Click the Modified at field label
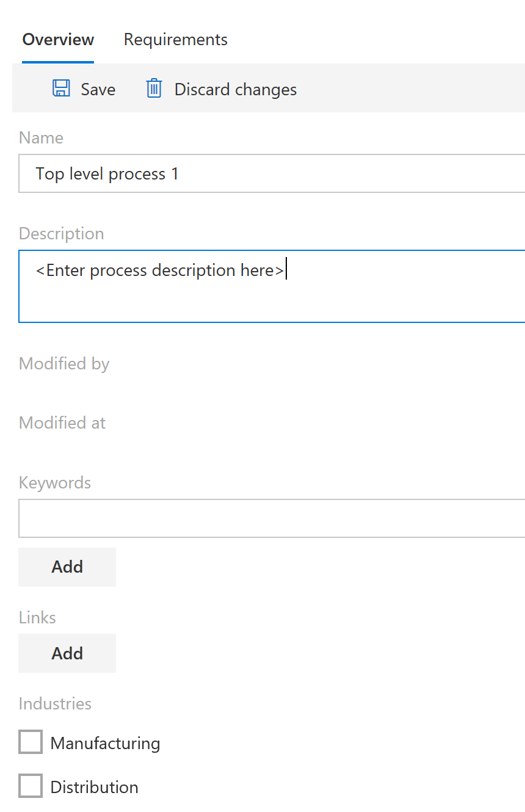 tap(62, 422)
